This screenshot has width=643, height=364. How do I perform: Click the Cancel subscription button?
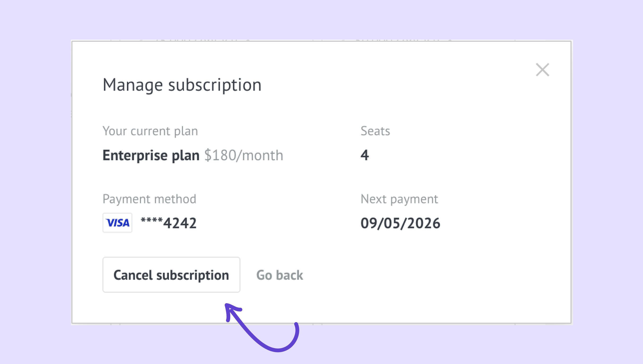(171, 275)
